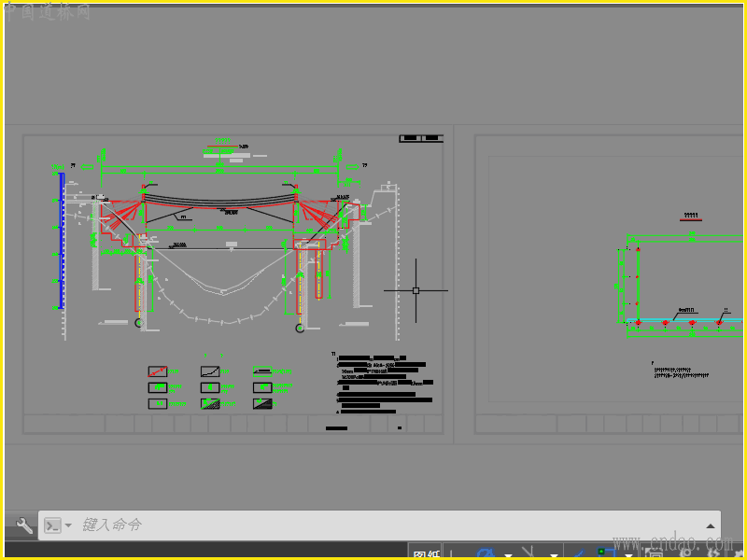Toggle object snap in status bar
This screenshot has width=747, height=560.
607,553
